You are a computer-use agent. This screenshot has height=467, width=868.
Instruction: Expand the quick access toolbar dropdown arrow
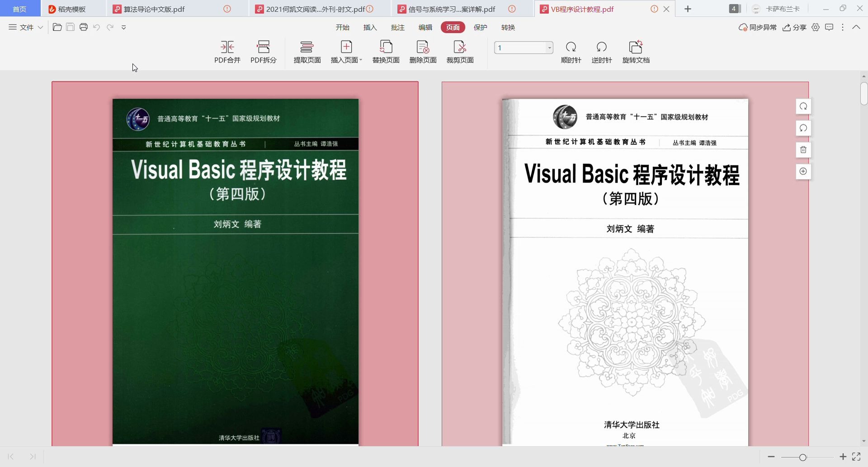[x=123, y=27]
